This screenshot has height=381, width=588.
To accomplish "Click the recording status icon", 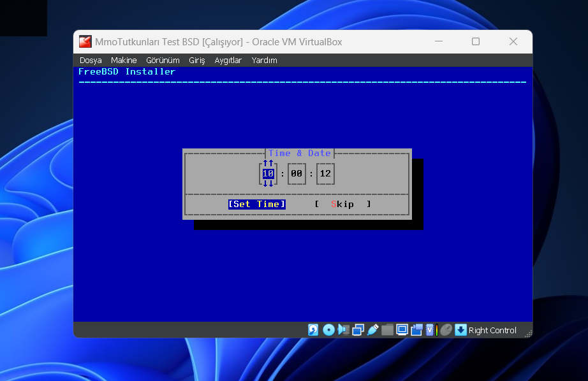I will 416,330.
